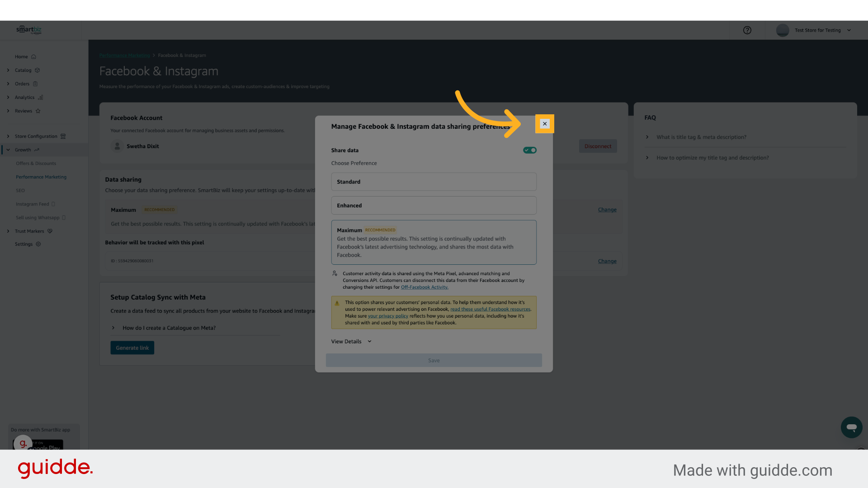Open your privacy policy link
Viewport: 868px width, 488px height.
(x=388, y=316)
